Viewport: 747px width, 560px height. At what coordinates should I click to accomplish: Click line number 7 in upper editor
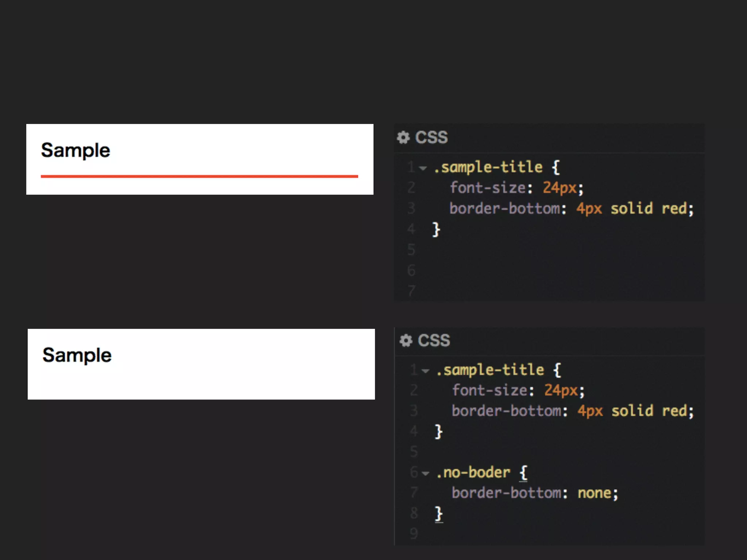point(411,291)
